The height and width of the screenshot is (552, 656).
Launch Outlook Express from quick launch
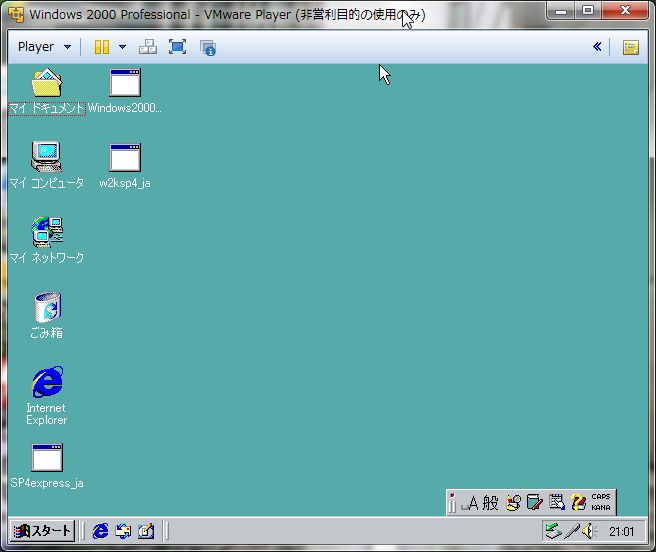[x=123, y=531]
